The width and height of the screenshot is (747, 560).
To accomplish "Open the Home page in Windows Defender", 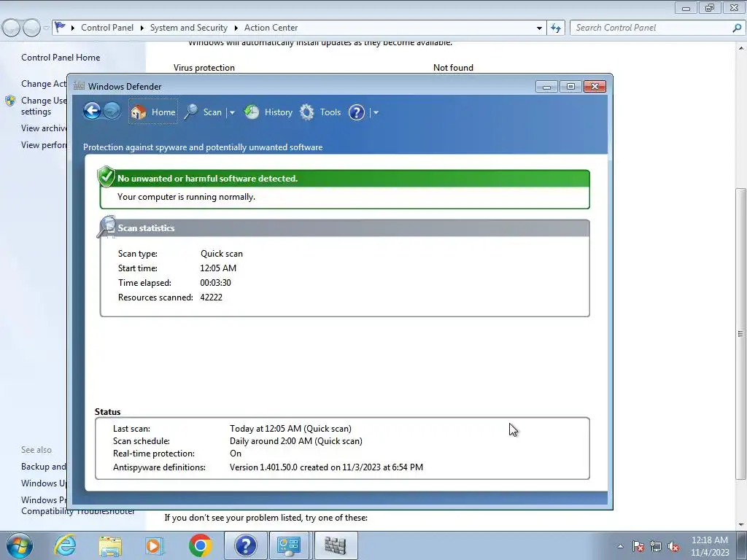I will (153, 112).
